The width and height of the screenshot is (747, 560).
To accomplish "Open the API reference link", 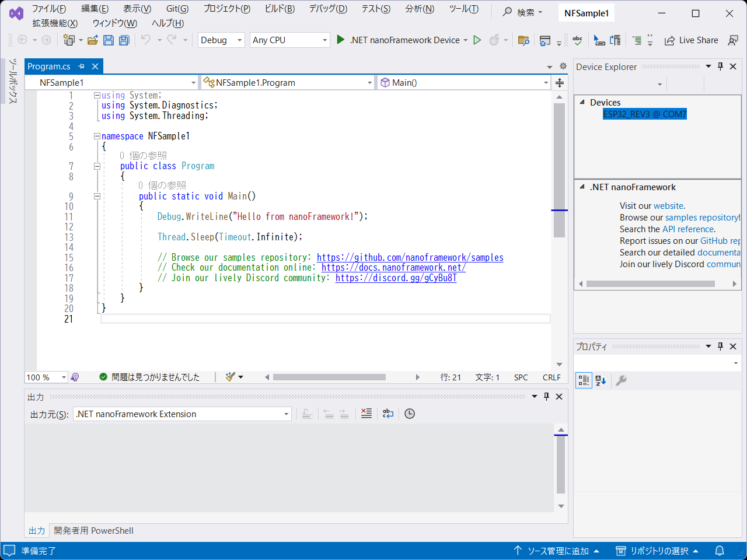I will pyautogui.click(x=688, y=229).
